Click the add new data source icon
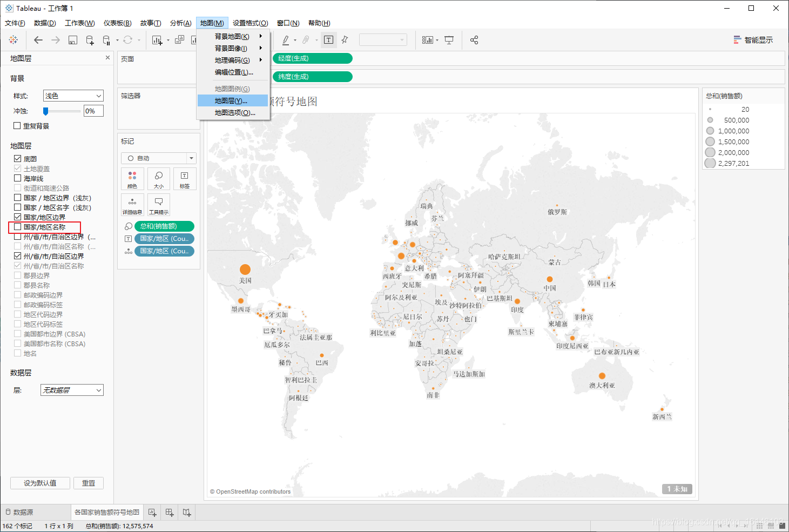Screen dimensions: 789x532 (90, 40)
